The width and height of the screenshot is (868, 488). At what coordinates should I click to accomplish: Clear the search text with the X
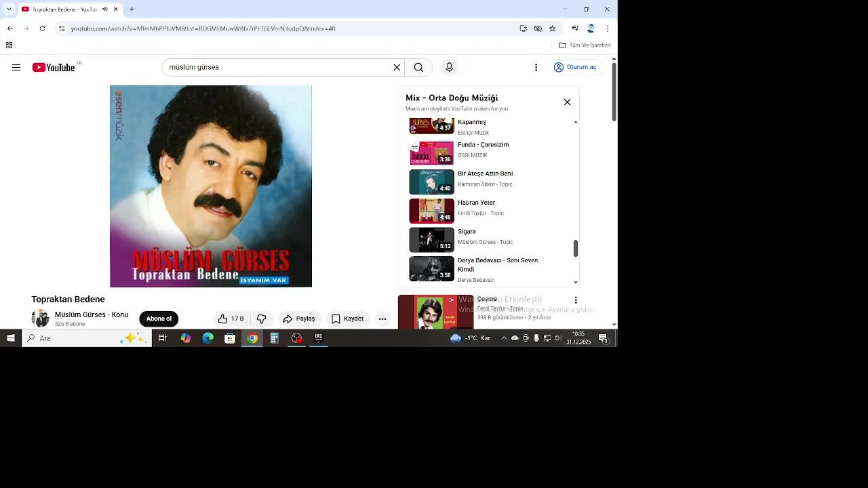pos(397,67)
